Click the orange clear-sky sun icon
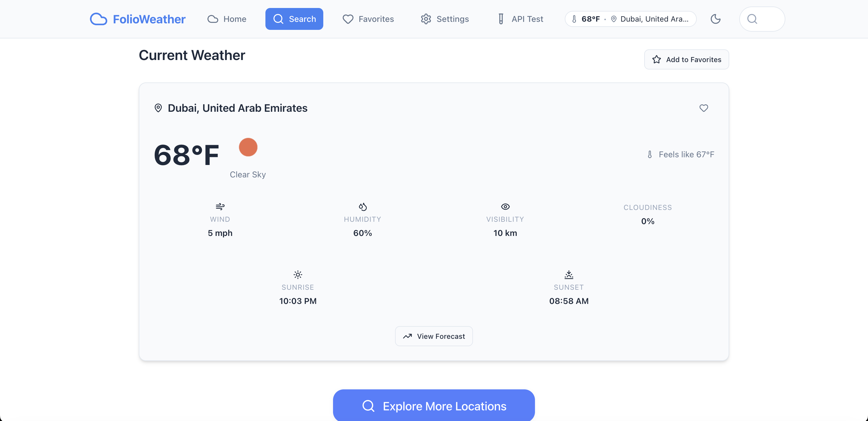Image resolution: width=868 pixels, height=421 pixels. click(248, 147)
